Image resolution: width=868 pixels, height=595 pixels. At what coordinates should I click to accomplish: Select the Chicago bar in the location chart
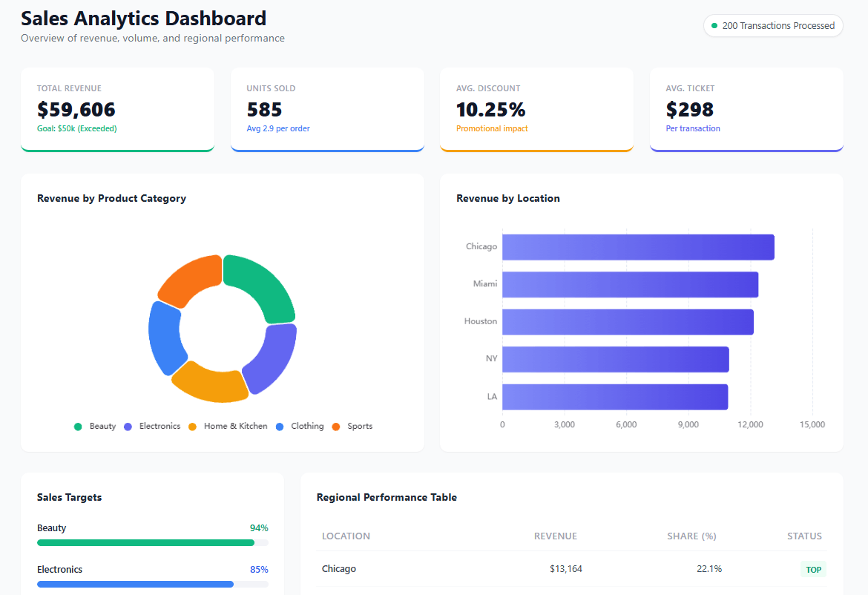pyautogui.click(x=638, y=246)
